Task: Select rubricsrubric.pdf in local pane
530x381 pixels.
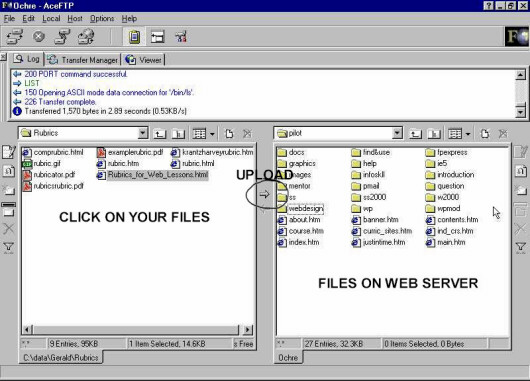Action: click(x=53, y=186)
